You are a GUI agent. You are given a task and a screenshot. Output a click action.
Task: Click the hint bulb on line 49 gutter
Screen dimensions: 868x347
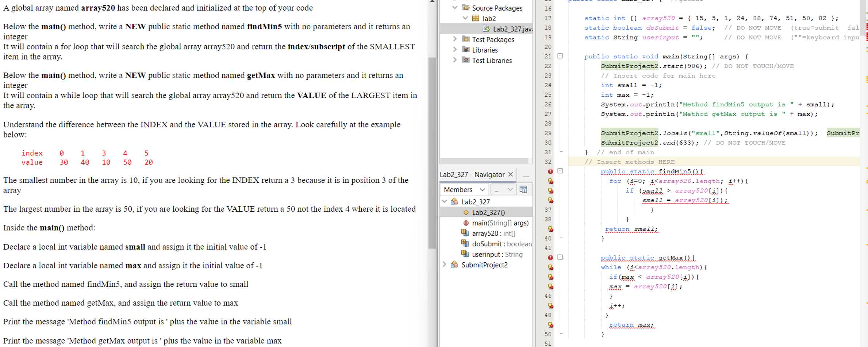(x=550, y=324)
